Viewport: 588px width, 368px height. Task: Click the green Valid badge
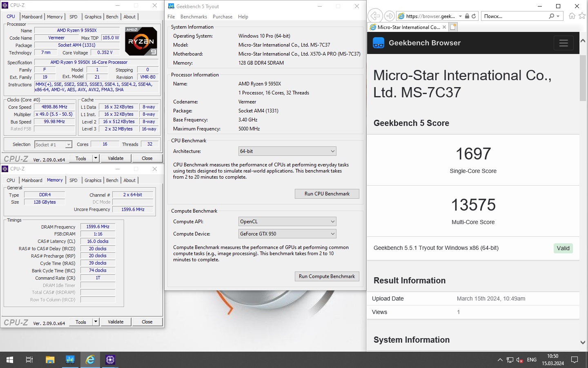[563, 248]
